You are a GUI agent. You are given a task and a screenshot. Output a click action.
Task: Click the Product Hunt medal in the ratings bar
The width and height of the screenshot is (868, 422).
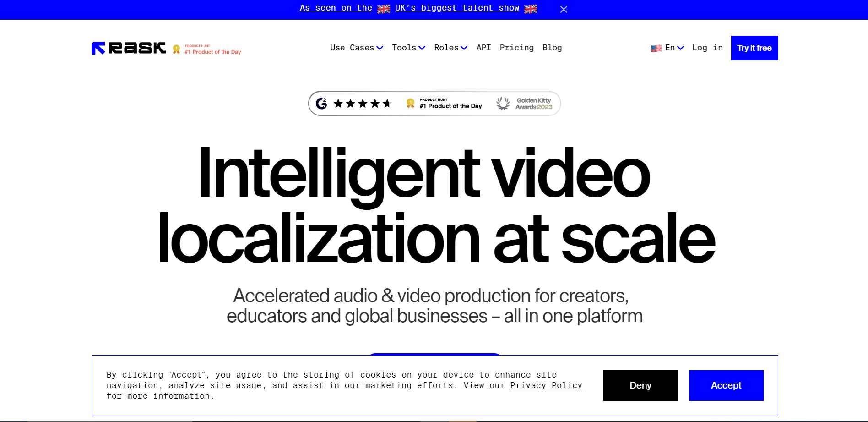411,103
